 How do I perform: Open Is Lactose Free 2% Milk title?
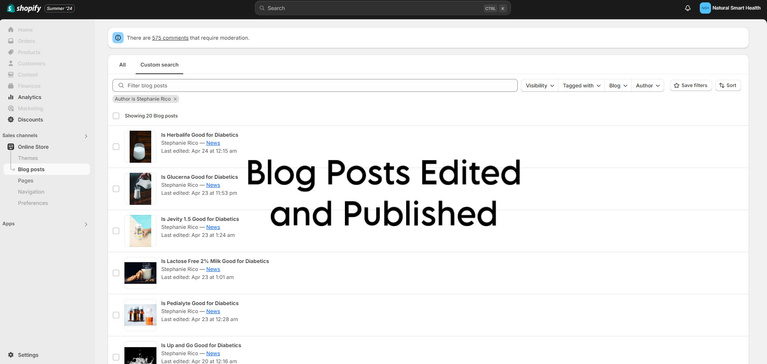pos(215,261)
